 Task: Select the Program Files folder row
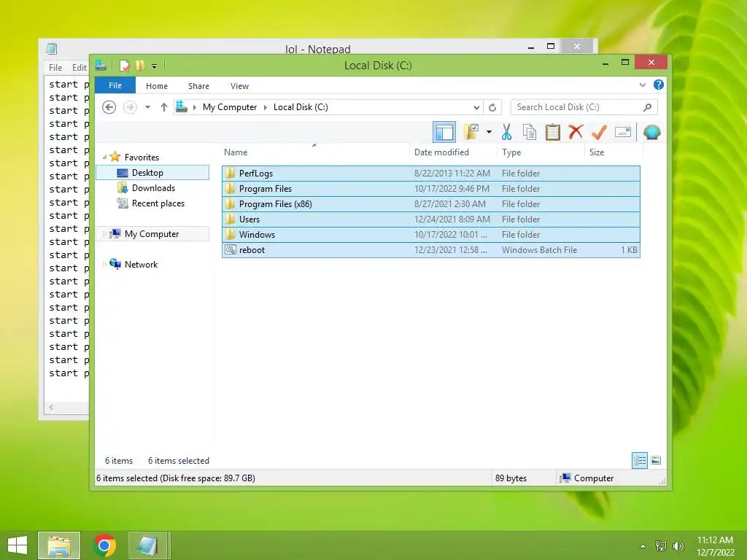point(431,189)
